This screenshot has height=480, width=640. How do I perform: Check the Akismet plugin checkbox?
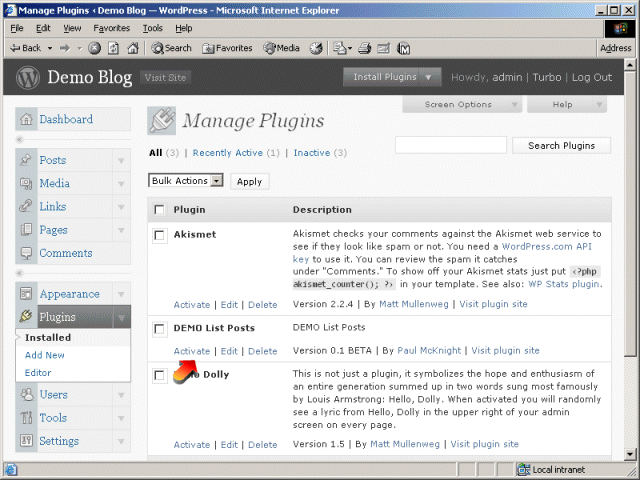pos(159,236)
